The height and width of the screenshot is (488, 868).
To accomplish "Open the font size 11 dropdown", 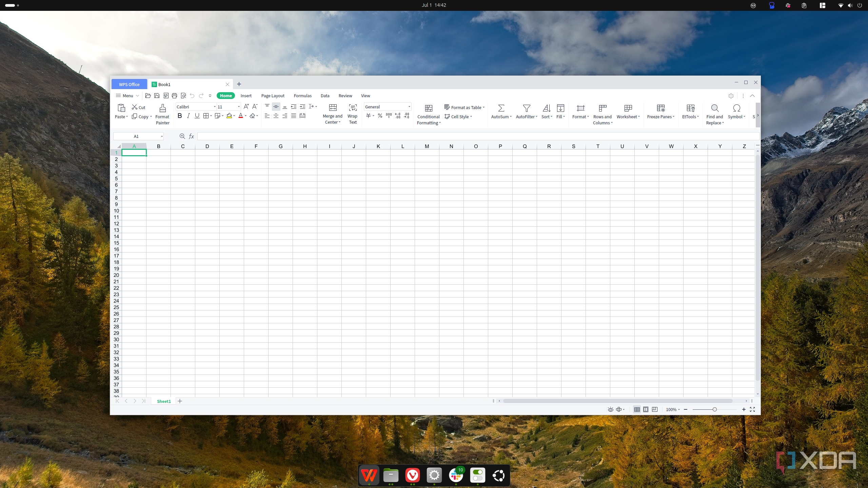I will pos(239,107).
